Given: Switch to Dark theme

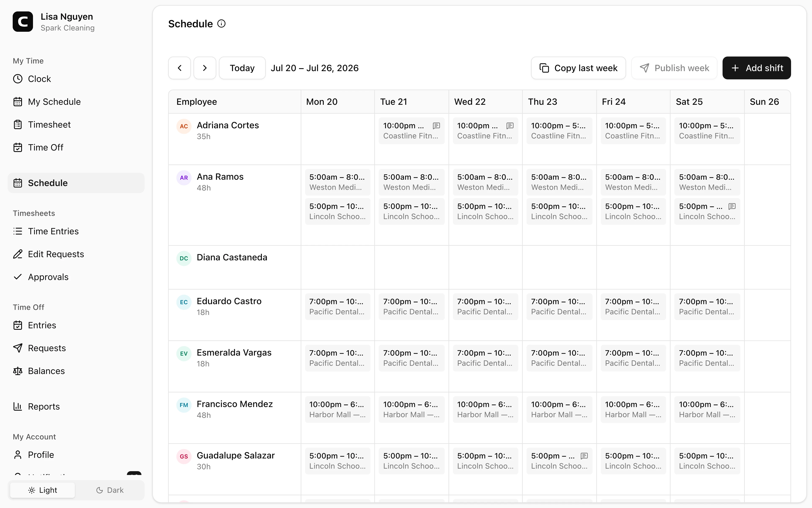Looking at the screenshot, I should point(110,490).
